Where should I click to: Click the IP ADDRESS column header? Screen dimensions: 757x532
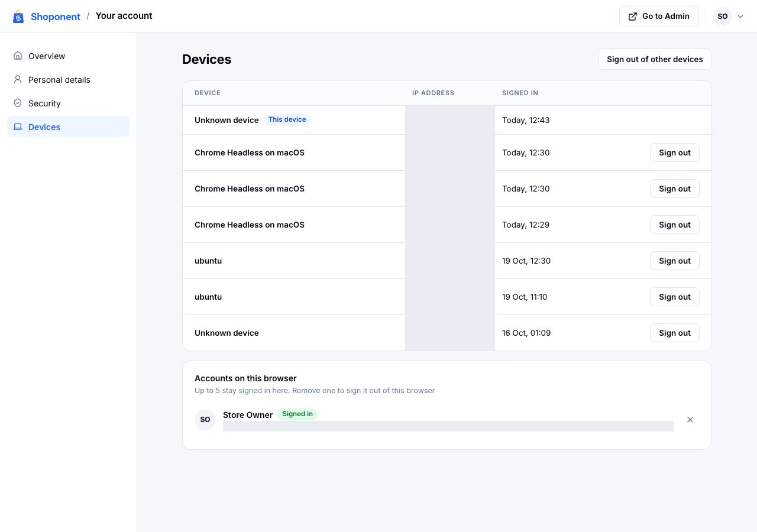(434, 93)
